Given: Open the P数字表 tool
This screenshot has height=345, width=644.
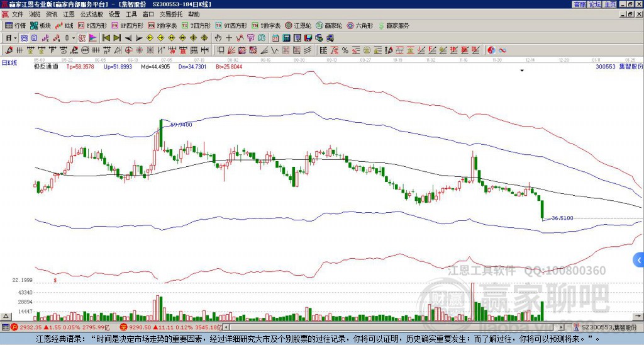Looking at the screenshot, I should click(x=162, y=25).
